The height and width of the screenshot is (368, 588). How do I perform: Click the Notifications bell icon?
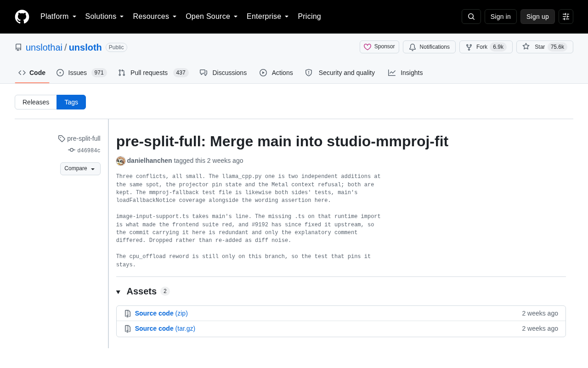(x=413, y=47)
